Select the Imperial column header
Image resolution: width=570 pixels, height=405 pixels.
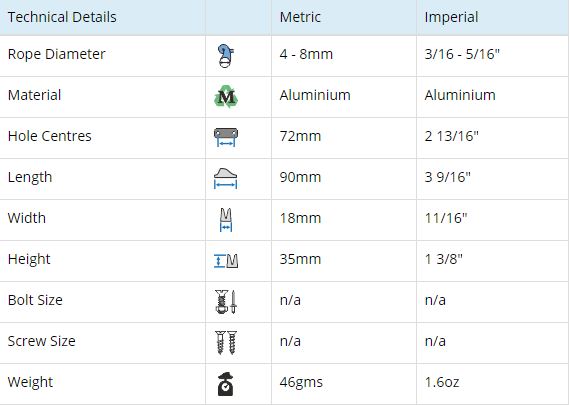[451, 17]
